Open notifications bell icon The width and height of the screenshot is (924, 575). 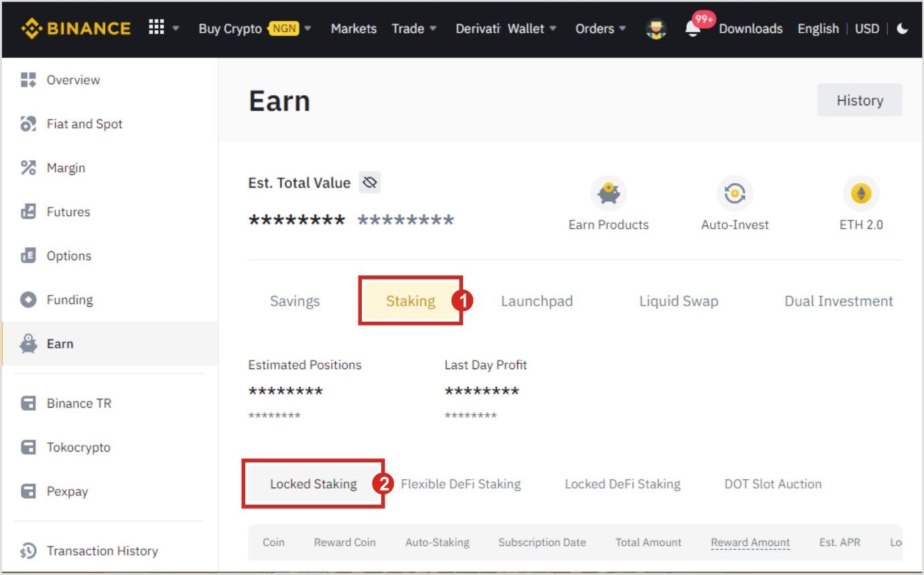point(694,29)
